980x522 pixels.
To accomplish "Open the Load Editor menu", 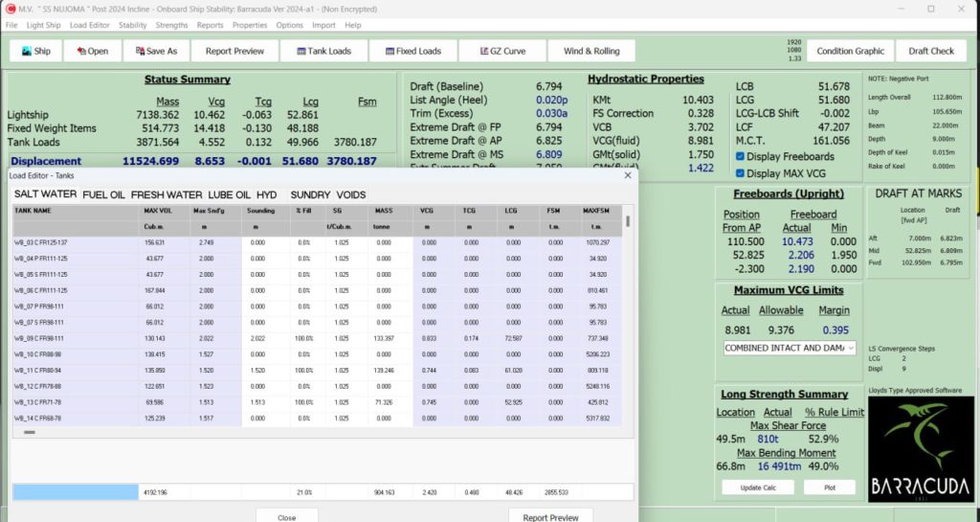I will coord(89,25).
